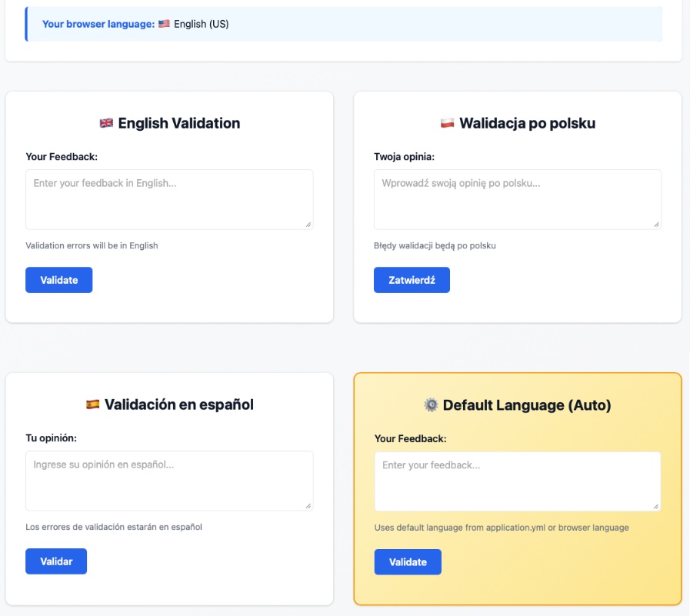Screen dimensions: 690x616
Task: Click the resize handle of English feedback textarea
Action: click(x=308, y=224)
